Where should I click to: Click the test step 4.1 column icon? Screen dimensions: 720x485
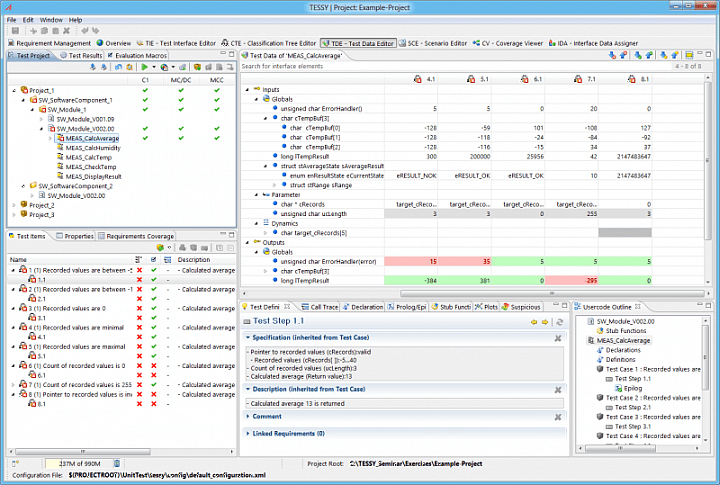click(x=417, y=78)
